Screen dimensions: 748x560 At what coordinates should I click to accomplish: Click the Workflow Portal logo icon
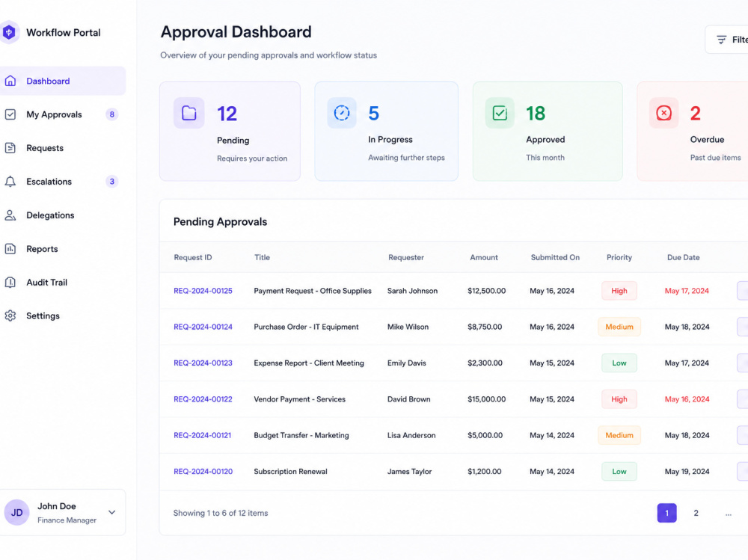pos(9,32)
